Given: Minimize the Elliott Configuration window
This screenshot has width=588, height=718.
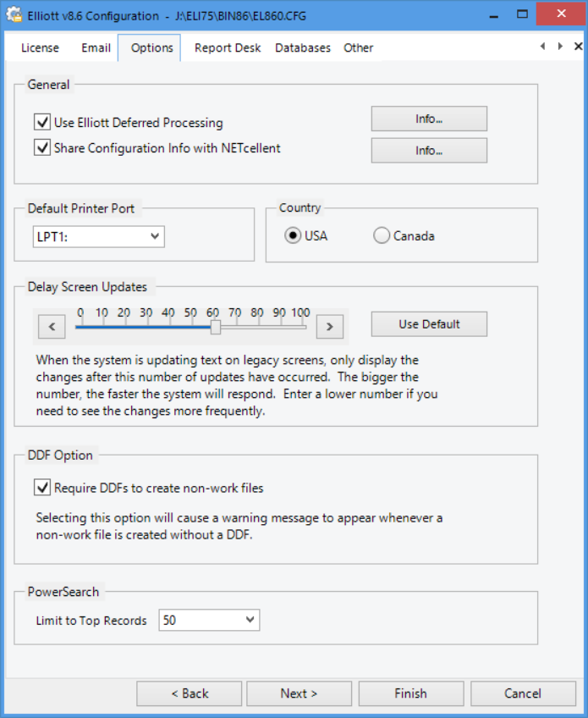Looking at the screenshot, I should (x=494, y=15).
